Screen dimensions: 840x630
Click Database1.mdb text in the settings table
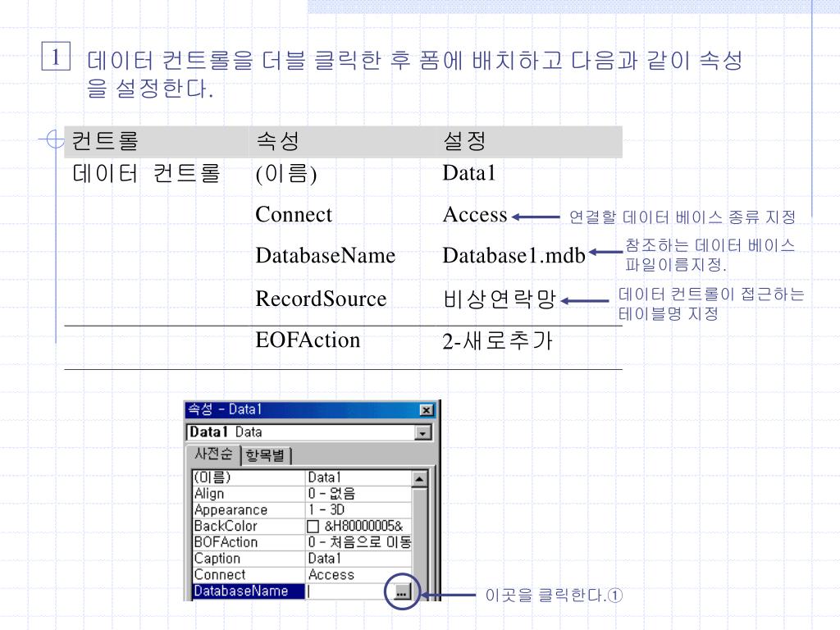514,256
